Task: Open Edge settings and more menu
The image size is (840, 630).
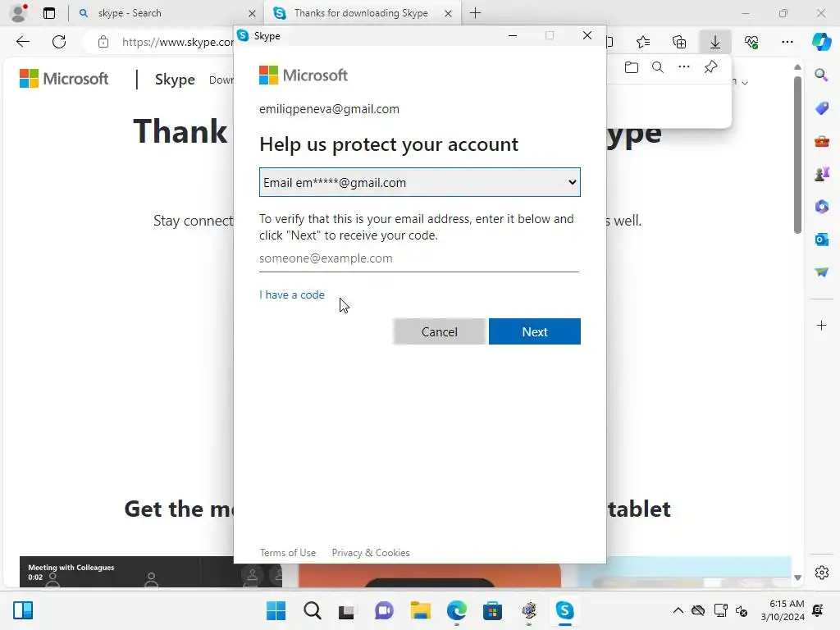Action: [787, 42]
